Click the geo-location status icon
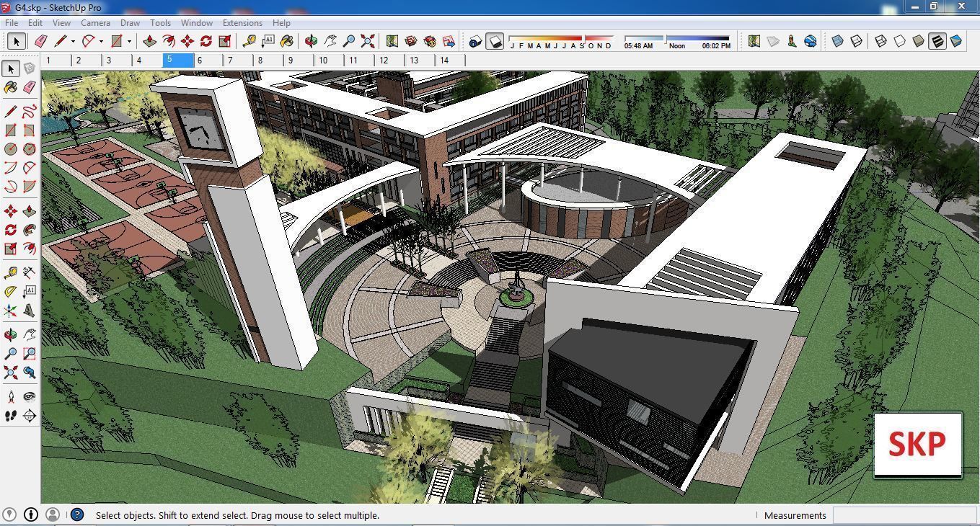Screen dimensions: 980x526 (x=9, y=514)
